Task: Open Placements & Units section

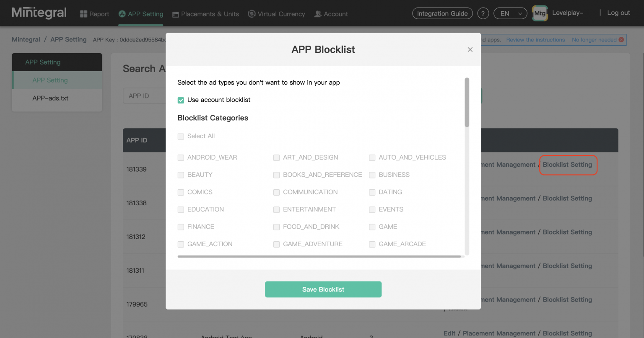Action: tap(176, 13)
